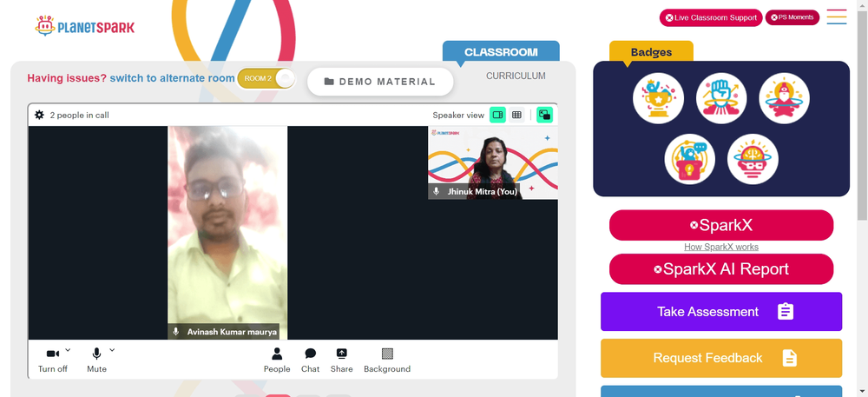868x397 pixels.
Task: Click the brain with glasses badge
Action: [x=753, y=160]
